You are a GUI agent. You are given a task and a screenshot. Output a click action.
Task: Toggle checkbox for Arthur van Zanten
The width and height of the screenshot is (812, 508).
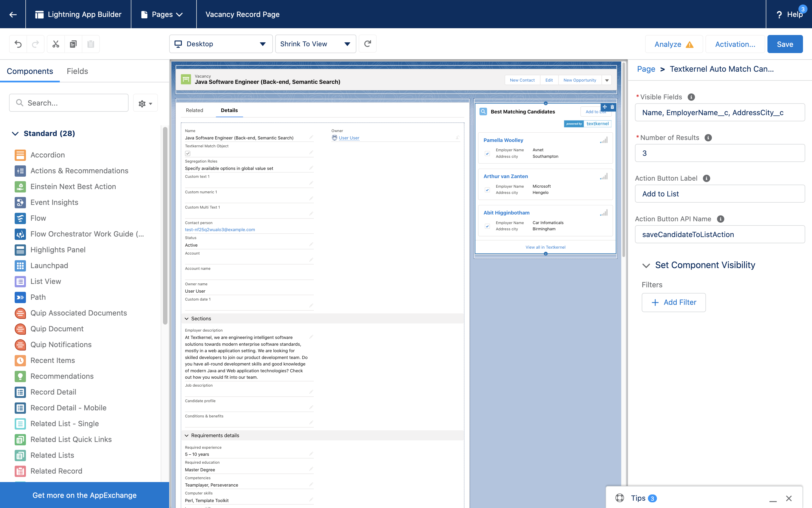point(487,190)
